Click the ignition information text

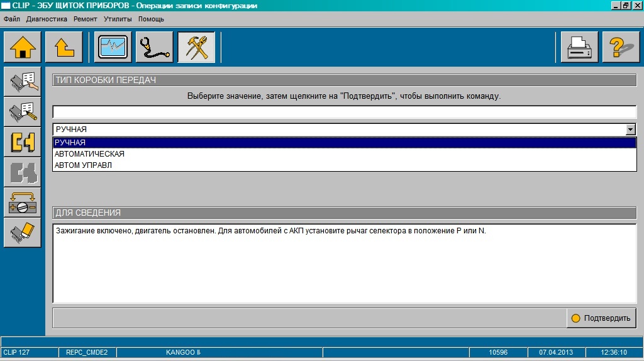tap(270, 231)
